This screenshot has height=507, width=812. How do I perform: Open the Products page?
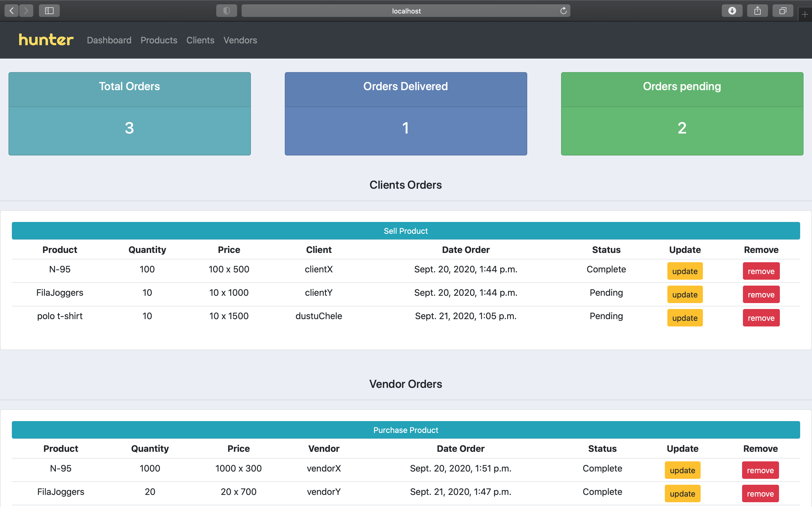[x=159, y=40]
